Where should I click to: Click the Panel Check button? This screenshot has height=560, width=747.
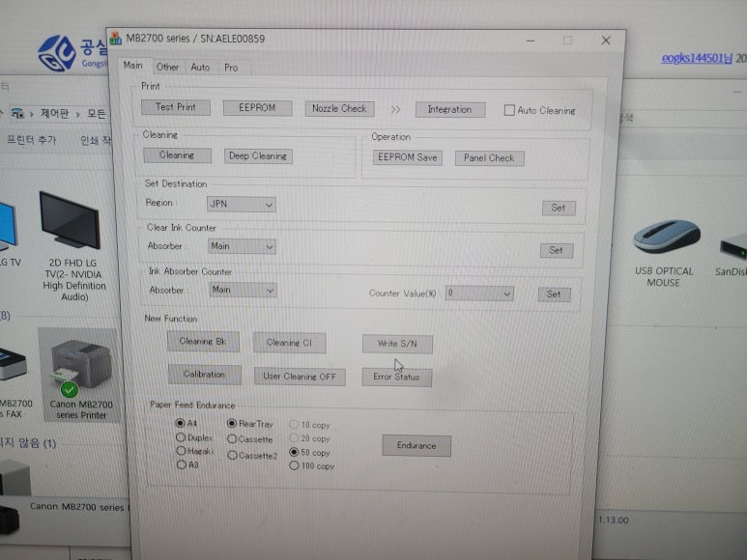489,158
